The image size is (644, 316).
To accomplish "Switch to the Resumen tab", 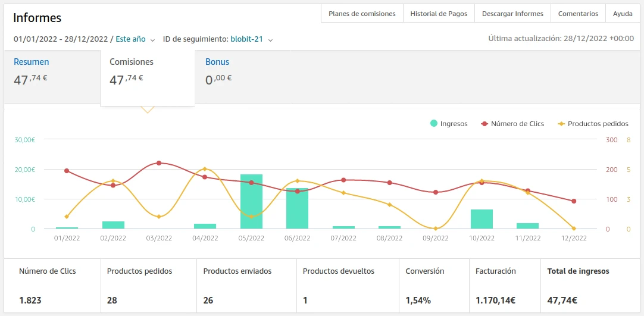I will pyautogui.click(x=31, y=62).
